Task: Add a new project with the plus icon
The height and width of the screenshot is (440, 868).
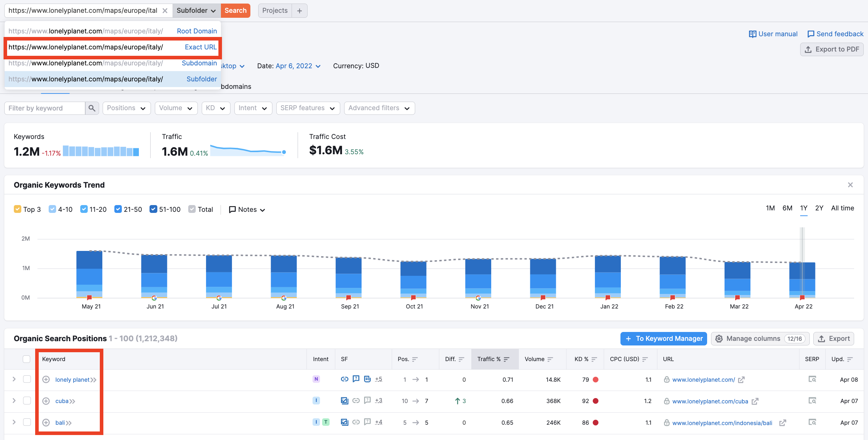Action: pos(299,11)
